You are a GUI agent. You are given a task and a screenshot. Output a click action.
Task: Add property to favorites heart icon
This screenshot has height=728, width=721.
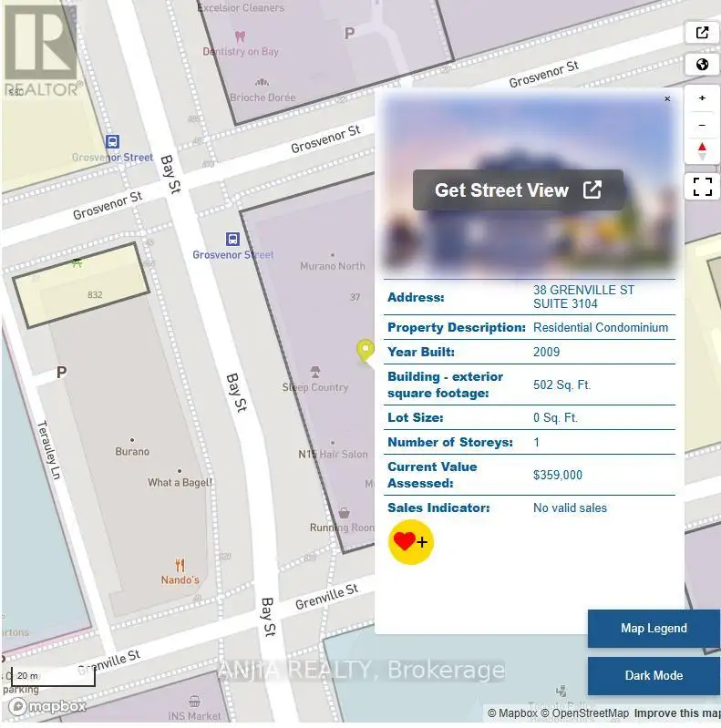(411, 542)
